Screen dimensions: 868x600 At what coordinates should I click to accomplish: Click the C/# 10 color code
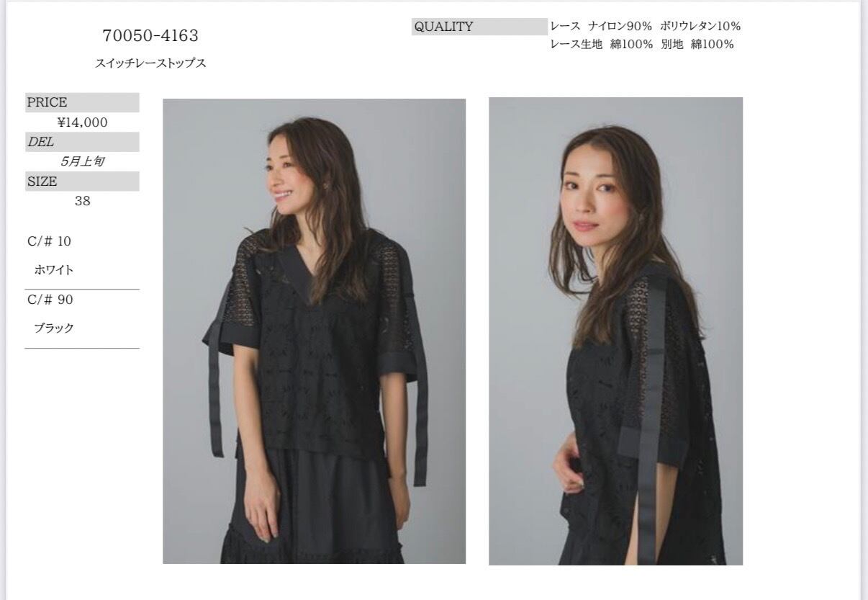click(x=50, y=241)
